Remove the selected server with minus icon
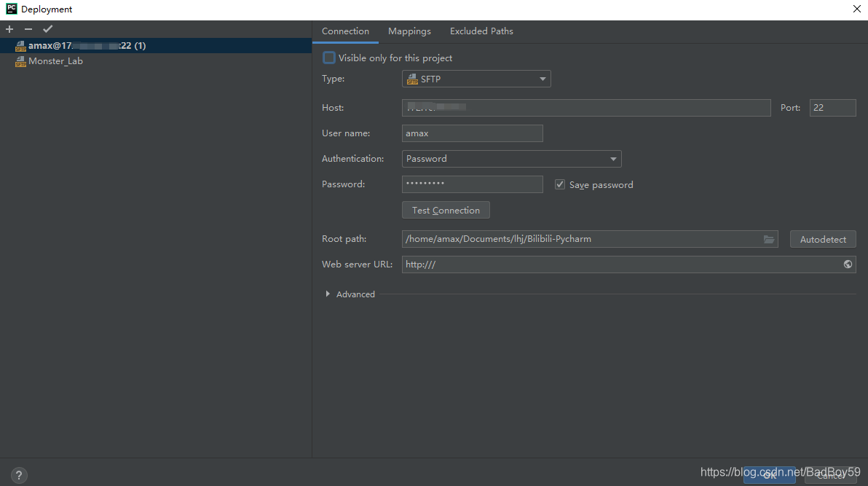868x486 pixels. click(x=28, y=29)
